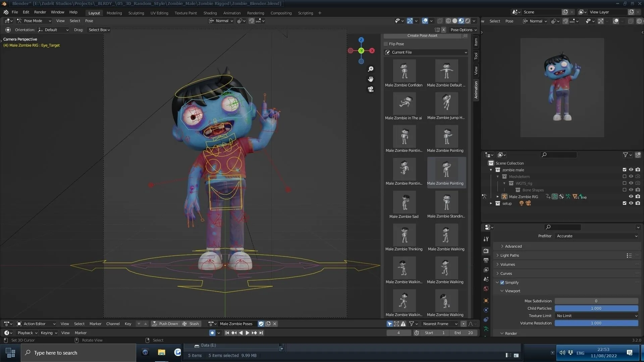The height and width of the screenshot is (362, 644).
Task: Select the Pose Mode interaction icon
Action: (19, 21)
